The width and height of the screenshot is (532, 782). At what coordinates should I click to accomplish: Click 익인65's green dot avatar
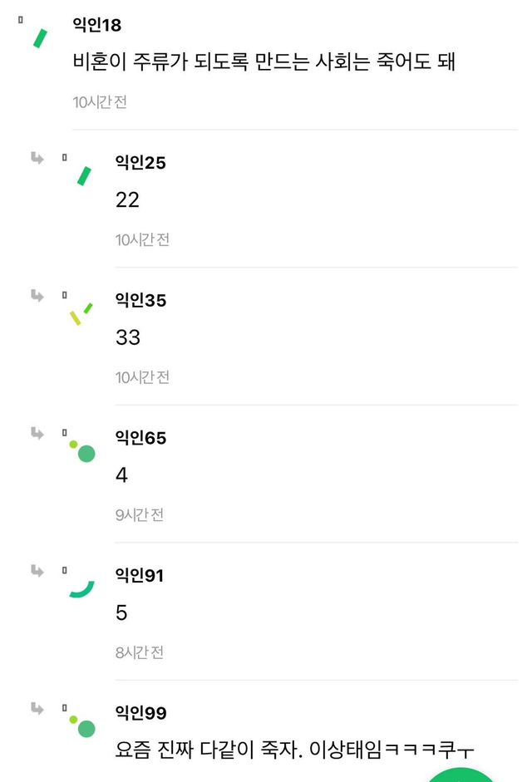82,451
